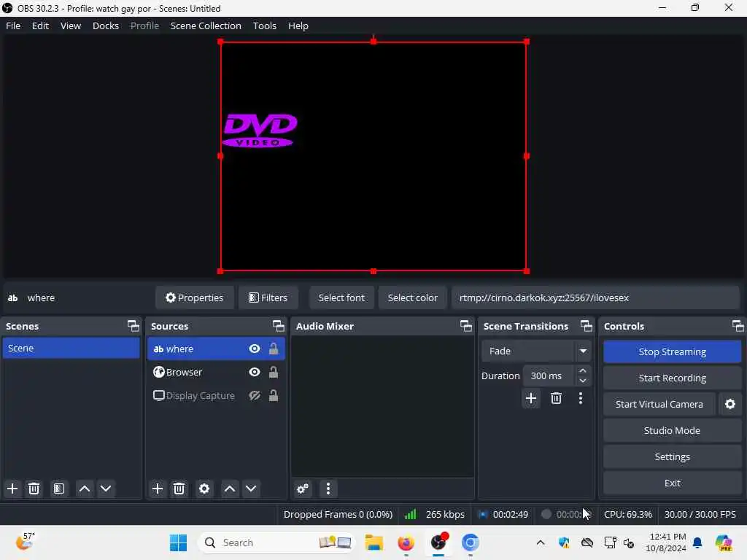Open the Edit menu
This screenshot has width=747, height=560.
[40, 26]
